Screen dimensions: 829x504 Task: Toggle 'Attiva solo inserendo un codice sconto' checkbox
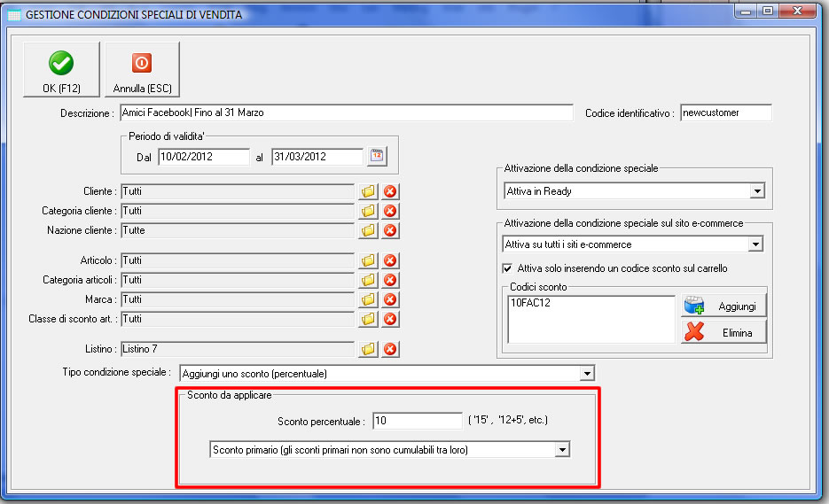click(x=507, y=268)
